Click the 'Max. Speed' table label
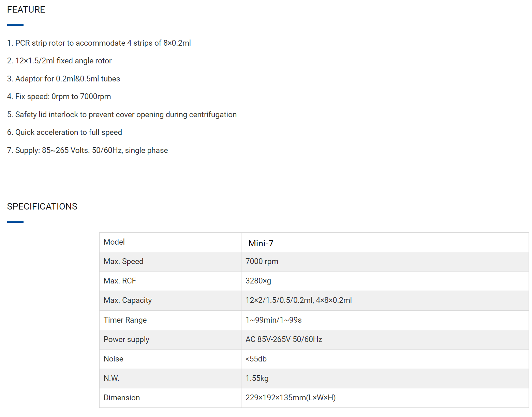 click(x=123, y=261)
